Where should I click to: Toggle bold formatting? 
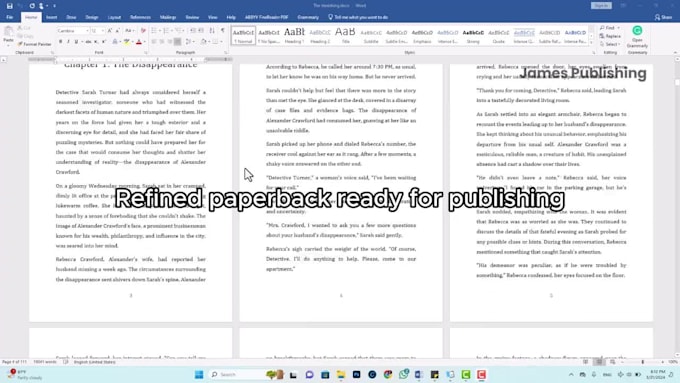60,42
